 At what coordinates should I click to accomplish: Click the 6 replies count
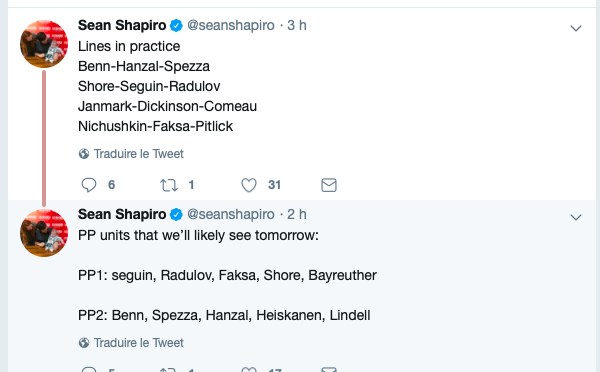click(111, 185)
